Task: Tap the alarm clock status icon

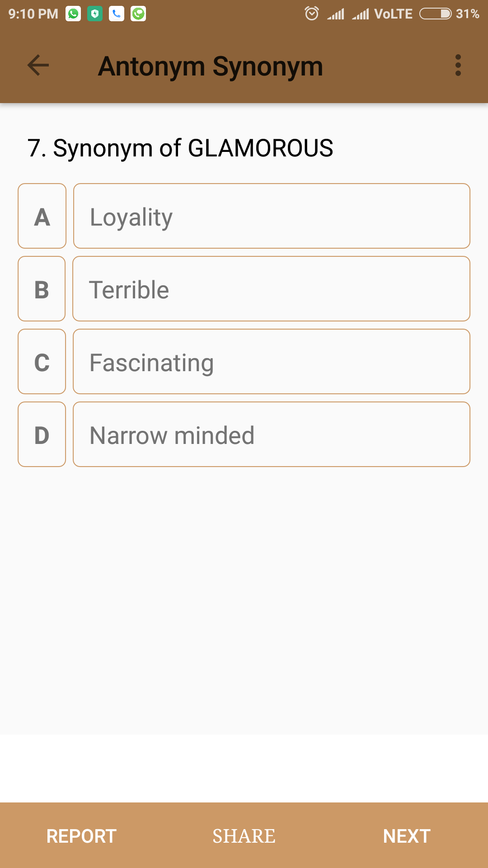Action: coord(312,14)
